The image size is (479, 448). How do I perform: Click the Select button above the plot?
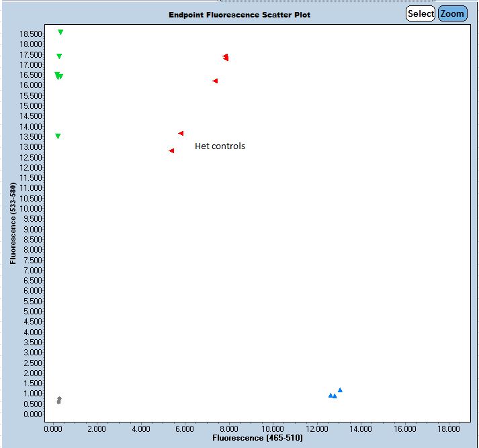pos(421,13)
